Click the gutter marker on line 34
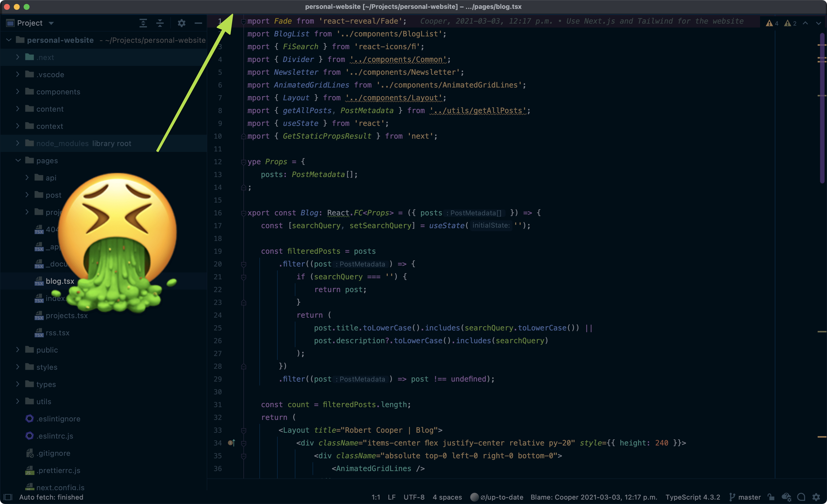The height and width of the screenshot is (504, 827). [232, 443]
